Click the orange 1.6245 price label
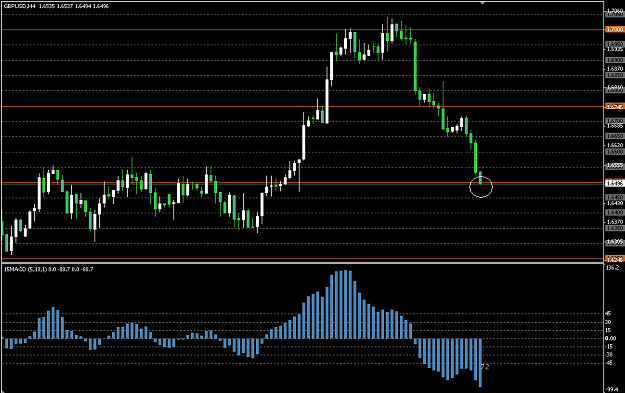This screenshot has width=625, height=393. [x=614, y=259]
